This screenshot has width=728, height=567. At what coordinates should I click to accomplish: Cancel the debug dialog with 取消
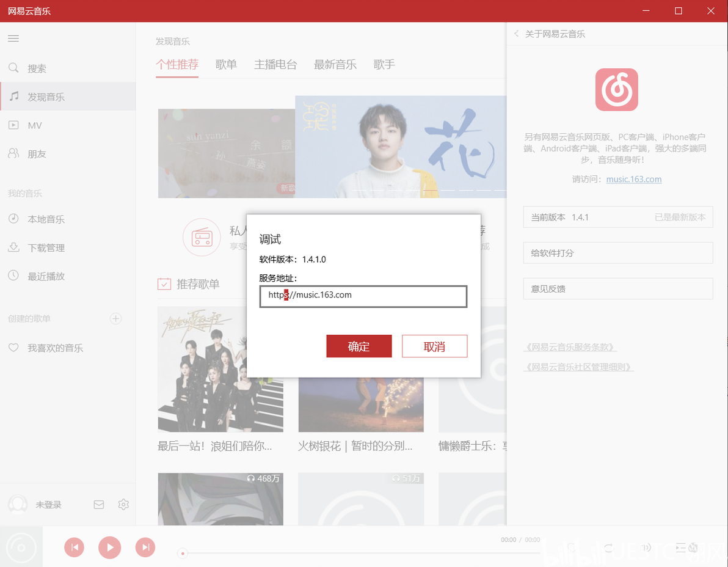point(435,346)
